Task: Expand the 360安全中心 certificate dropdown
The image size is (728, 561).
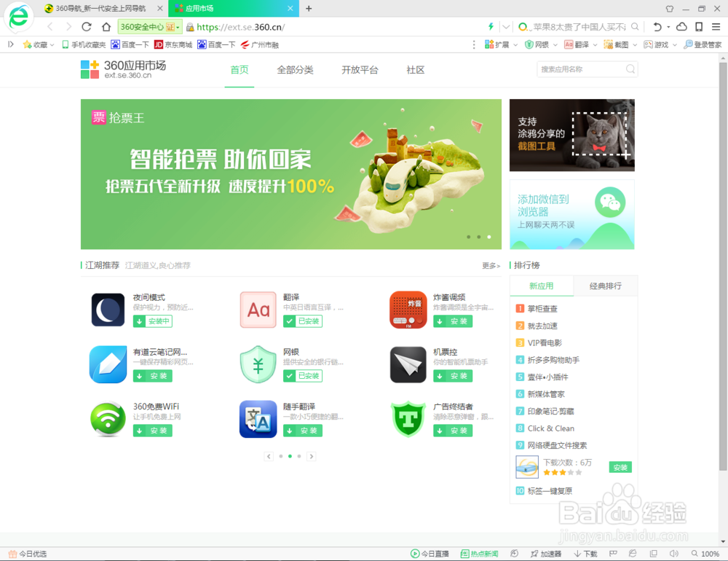Action: pos(178,28)
